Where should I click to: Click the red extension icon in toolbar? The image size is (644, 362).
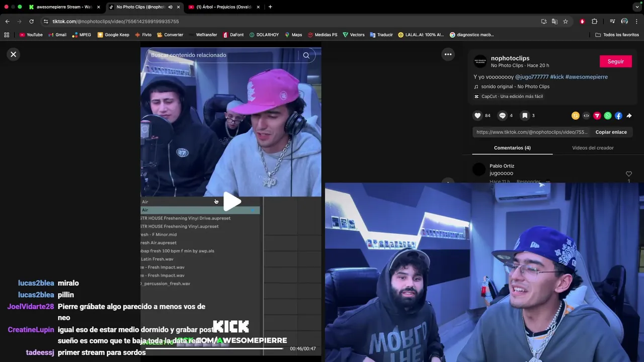click(582, 22)
